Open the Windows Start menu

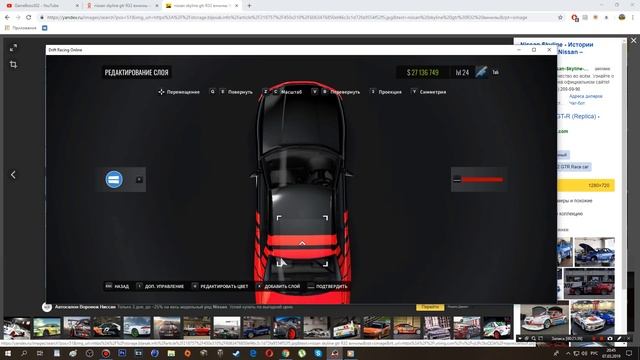click(7, 353)
